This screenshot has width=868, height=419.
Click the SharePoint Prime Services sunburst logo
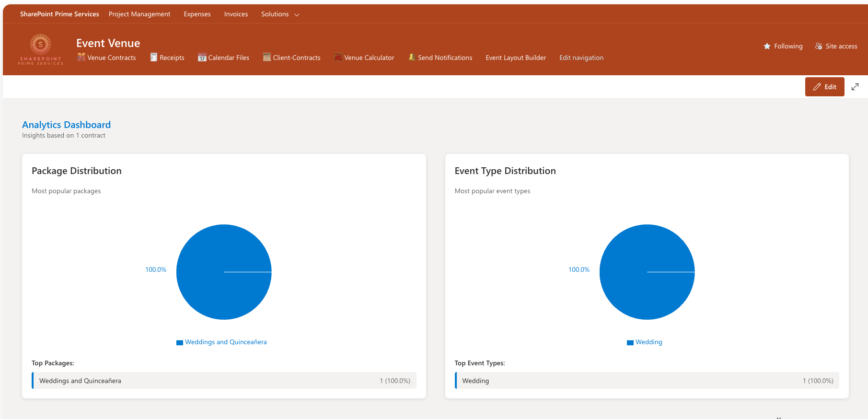(x=41, y=49)
